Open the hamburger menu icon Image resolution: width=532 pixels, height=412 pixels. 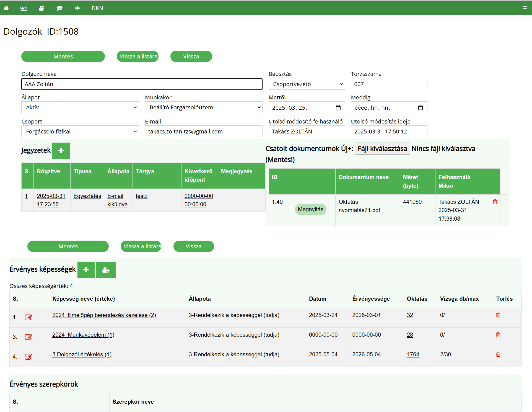pos(525,8)
